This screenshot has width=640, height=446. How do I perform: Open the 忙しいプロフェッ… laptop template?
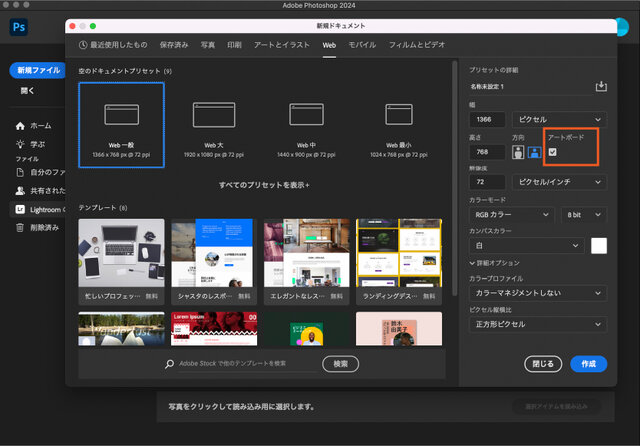(122, 262)
